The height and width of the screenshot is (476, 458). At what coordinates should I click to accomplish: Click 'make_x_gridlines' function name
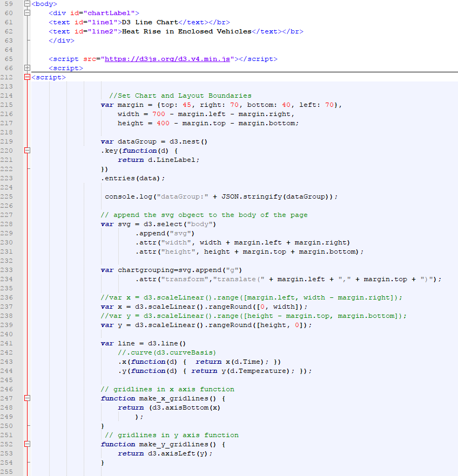(x=174, y=398)
